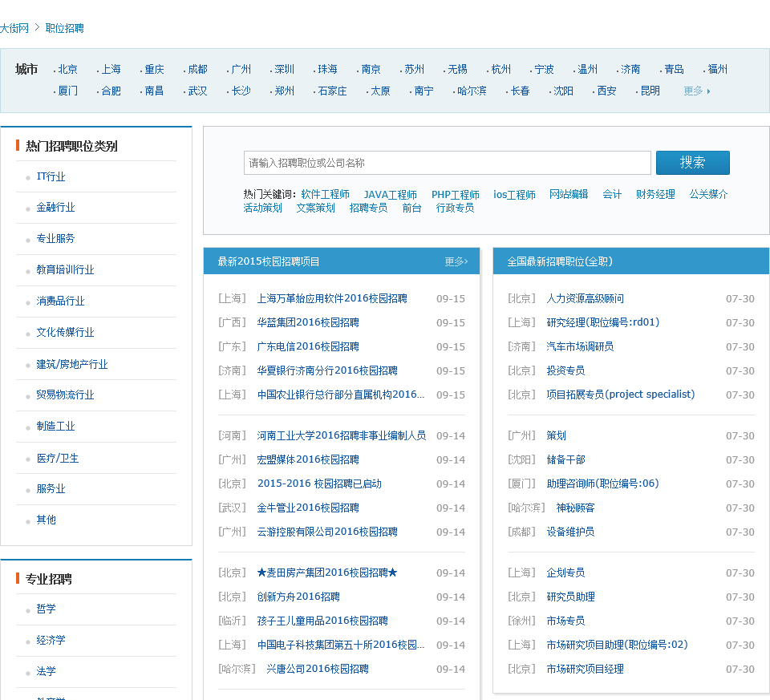Select 教育培训行业 in the sidebar

(x=65, y=270)
